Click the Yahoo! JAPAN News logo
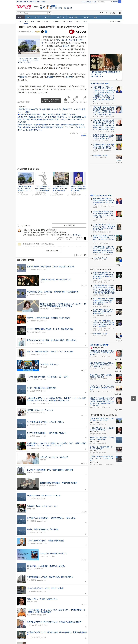Image resolution: width=138 pixels, height=644 pixels. click(x=27, y=7)
